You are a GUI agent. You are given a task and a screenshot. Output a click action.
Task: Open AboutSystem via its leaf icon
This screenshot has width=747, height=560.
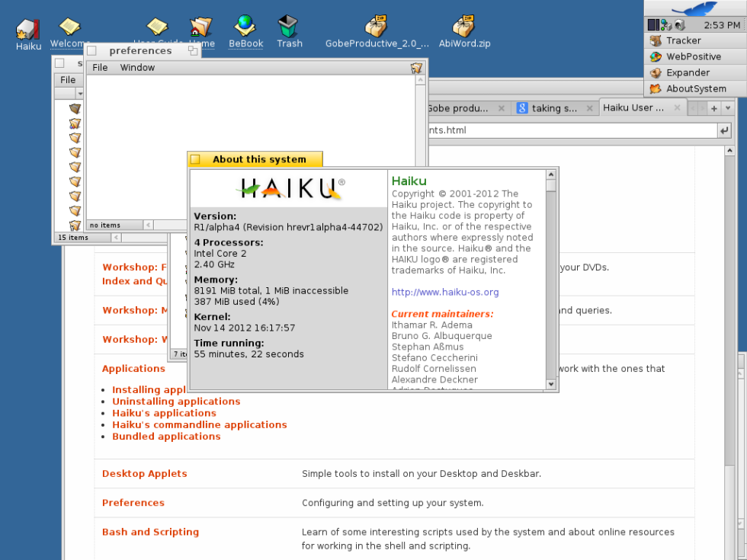[695, 88]
